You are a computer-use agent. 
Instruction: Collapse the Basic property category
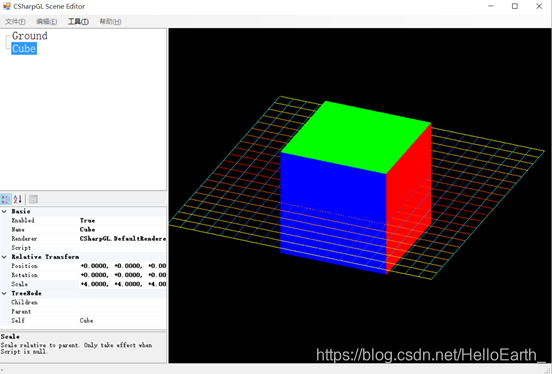click(x=4, y=211)
